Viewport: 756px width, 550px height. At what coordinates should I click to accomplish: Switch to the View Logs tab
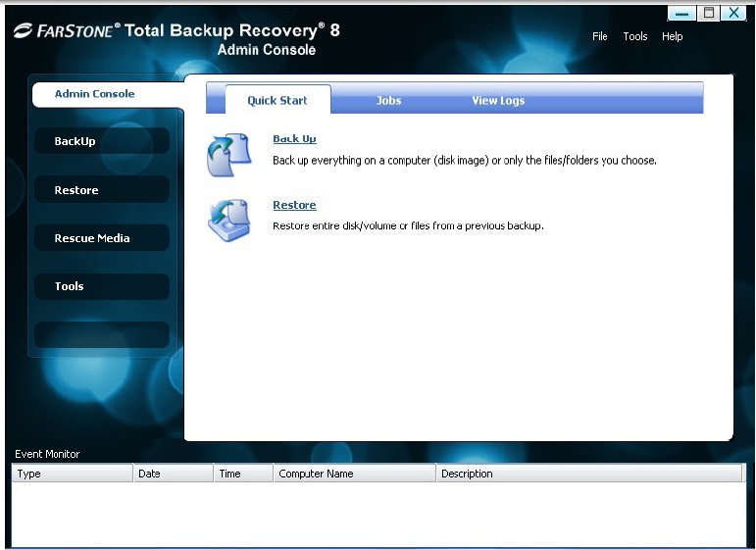point(498,100)
